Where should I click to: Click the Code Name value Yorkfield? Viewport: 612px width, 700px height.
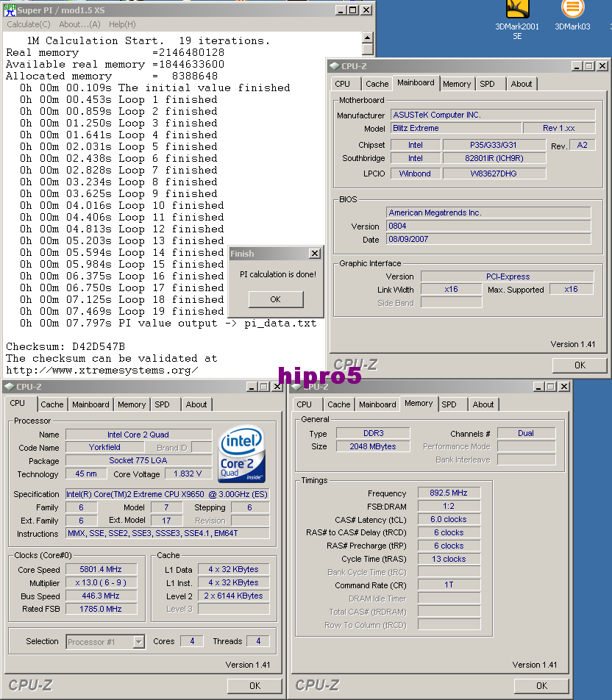[x=104, y=447]
